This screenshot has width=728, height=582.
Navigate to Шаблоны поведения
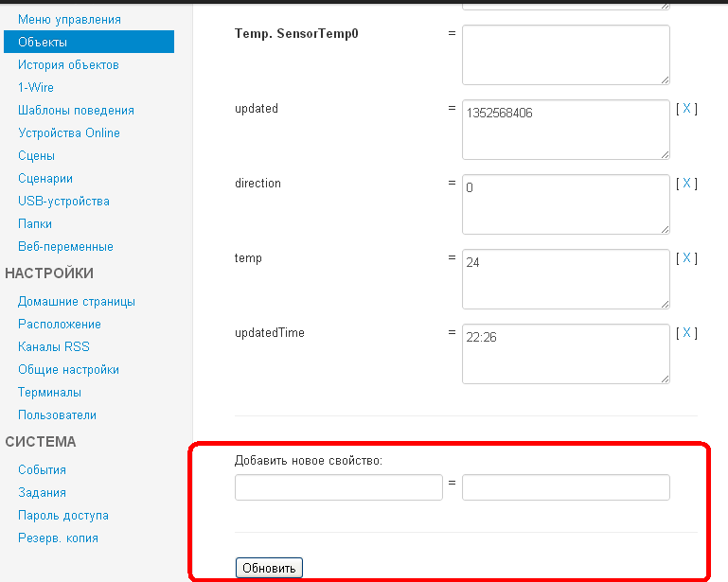[76, 110]
